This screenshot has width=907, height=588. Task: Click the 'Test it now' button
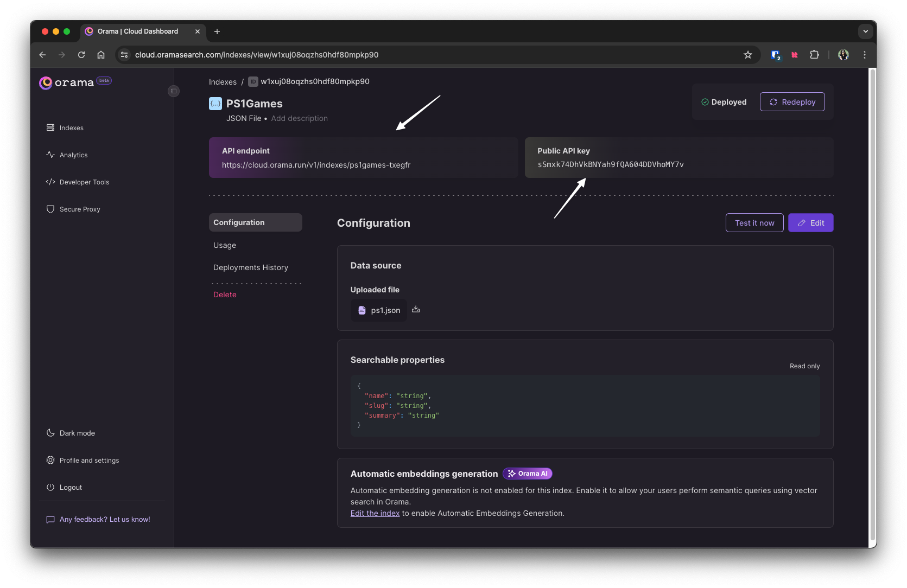[x=754, y=223]
